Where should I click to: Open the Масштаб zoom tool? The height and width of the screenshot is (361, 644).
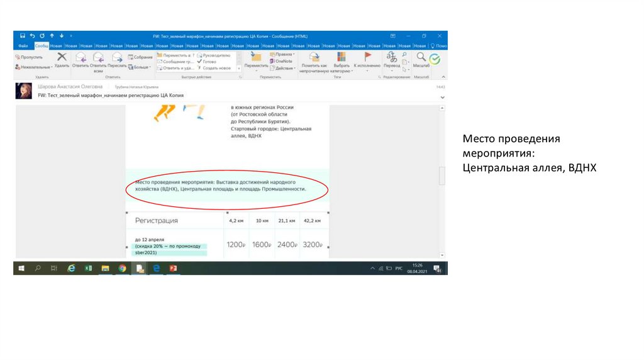(x=421, y=60)
